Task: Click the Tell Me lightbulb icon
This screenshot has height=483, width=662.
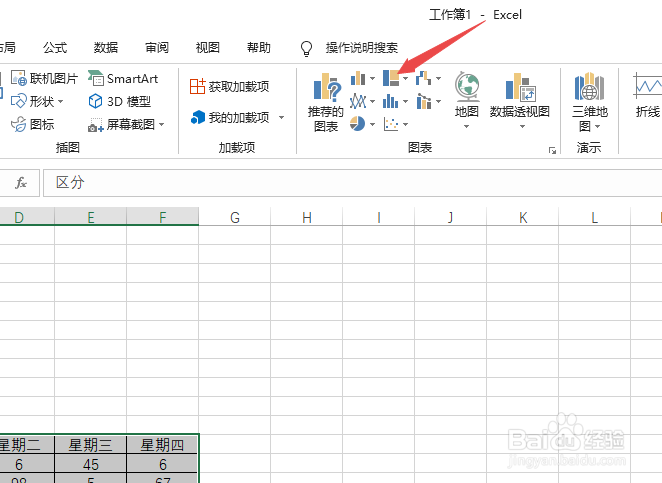Action: (x=307, y=48)
